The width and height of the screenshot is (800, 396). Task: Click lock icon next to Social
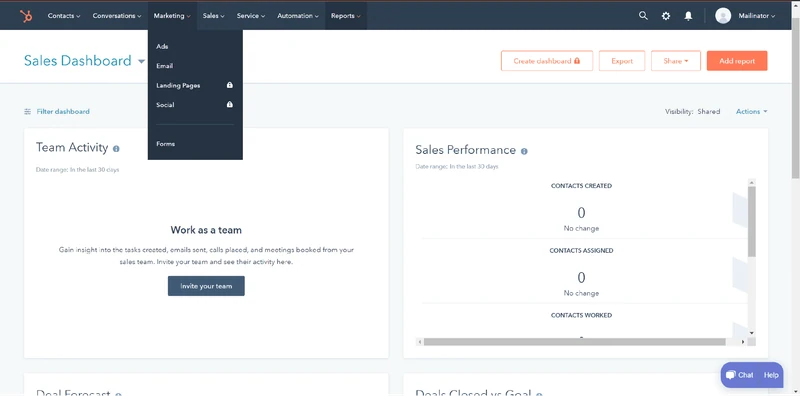point(230,105)
